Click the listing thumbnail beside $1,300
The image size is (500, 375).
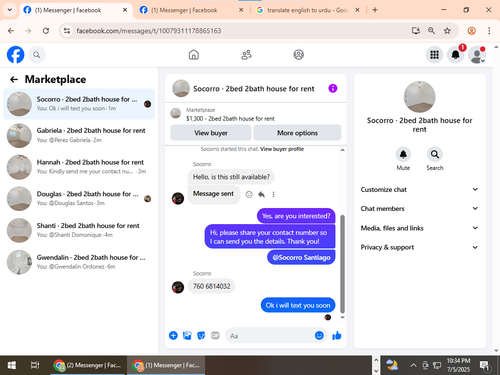pyautogui.click(x=176, y=113)
